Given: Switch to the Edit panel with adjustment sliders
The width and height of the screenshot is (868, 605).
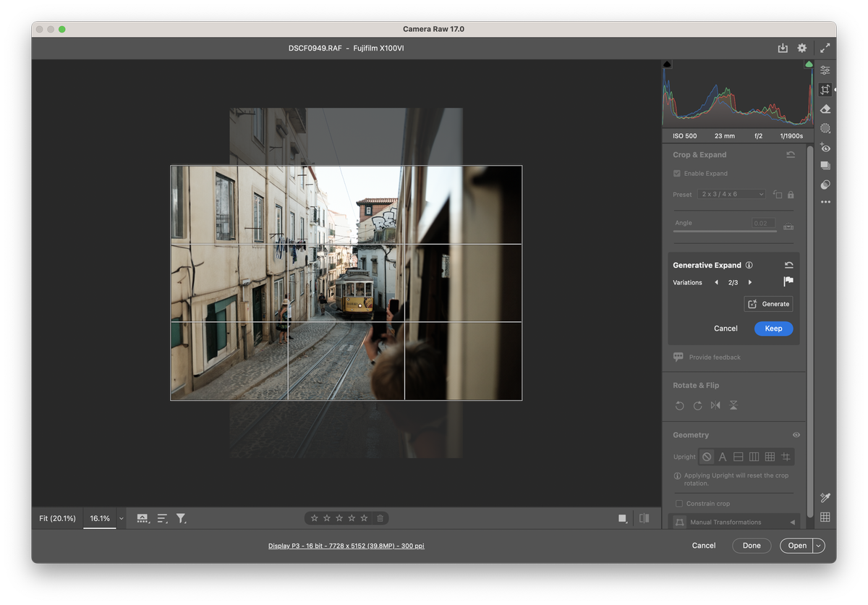Looking at the screenshot, I should 825,69.
